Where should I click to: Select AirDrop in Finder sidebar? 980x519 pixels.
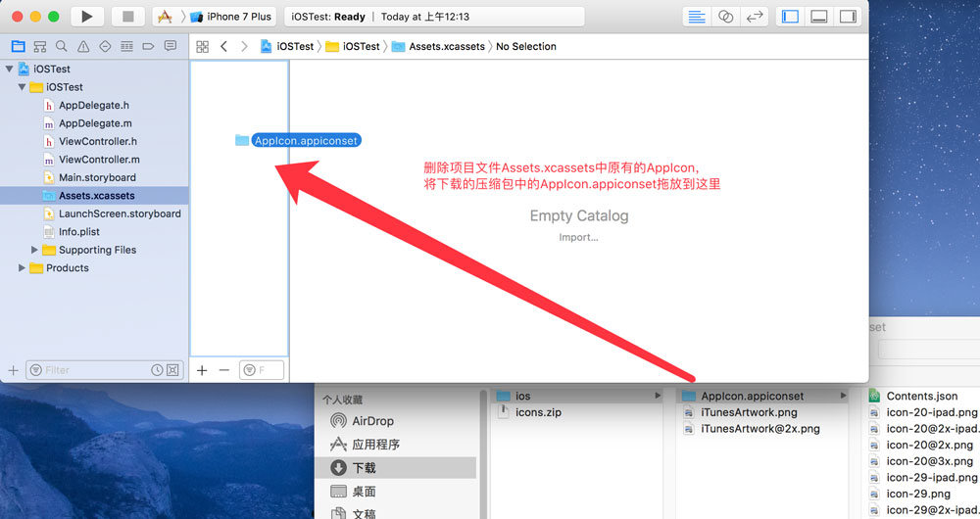pyautogui.click(x=372, y=421)
